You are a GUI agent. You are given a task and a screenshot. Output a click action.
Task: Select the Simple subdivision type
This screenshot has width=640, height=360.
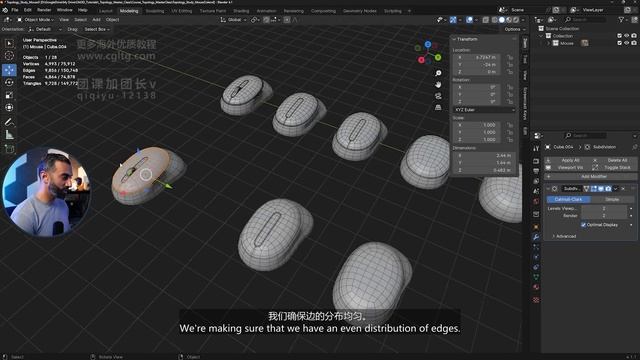(x=611, y=200)
